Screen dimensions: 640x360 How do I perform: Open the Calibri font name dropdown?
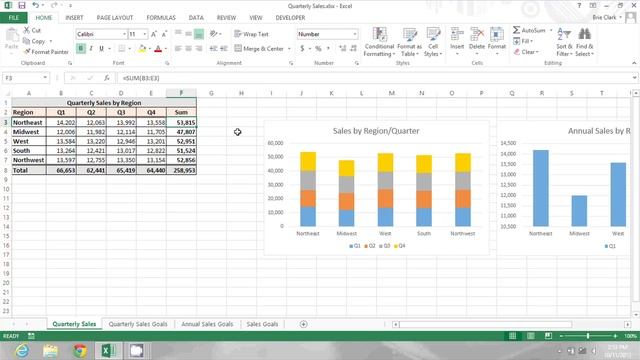pyautogui.click(x=124, y=34)
